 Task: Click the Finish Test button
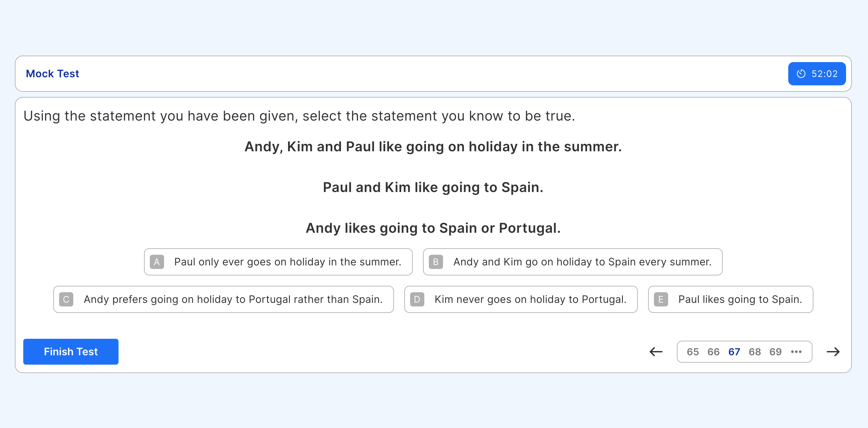71,351
